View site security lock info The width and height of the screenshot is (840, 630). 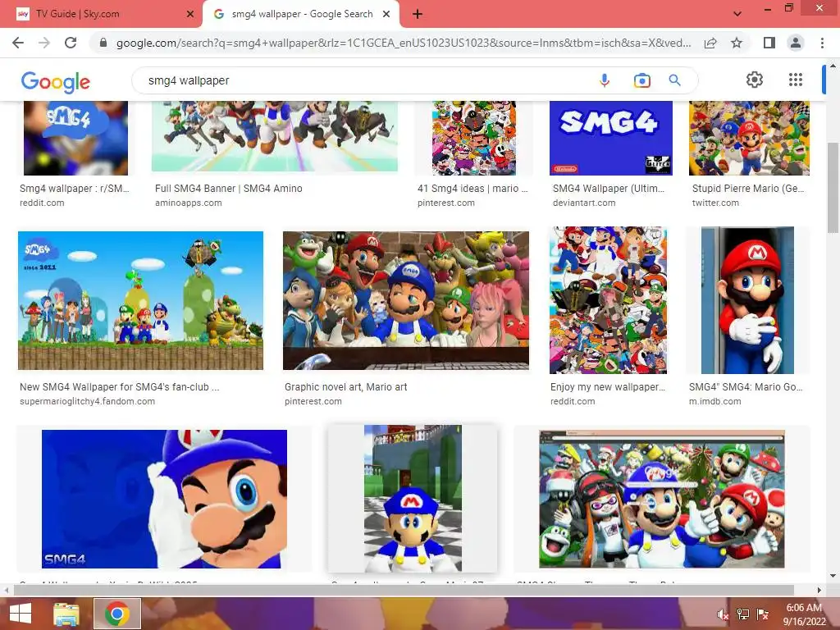[103, 43]
